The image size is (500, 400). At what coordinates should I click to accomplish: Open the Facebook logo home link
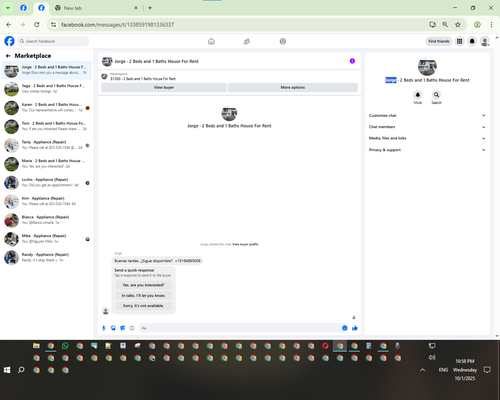9,41
